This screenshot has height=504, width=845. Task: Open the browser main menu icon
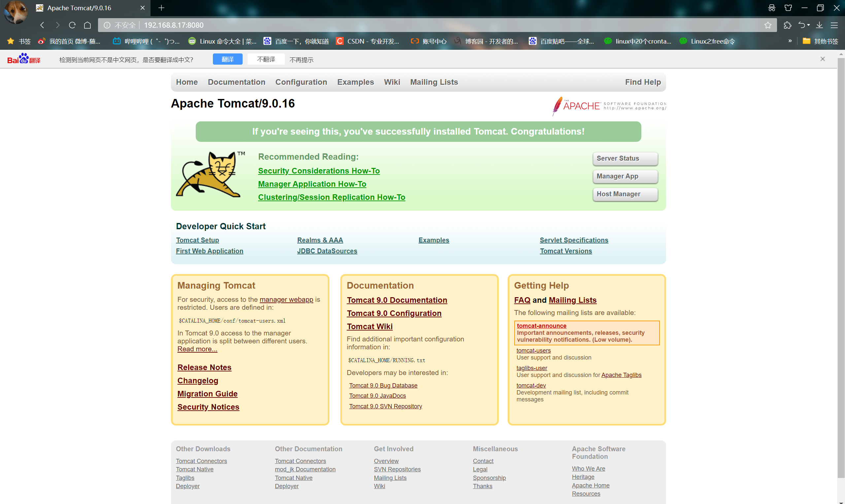(834, 25)
